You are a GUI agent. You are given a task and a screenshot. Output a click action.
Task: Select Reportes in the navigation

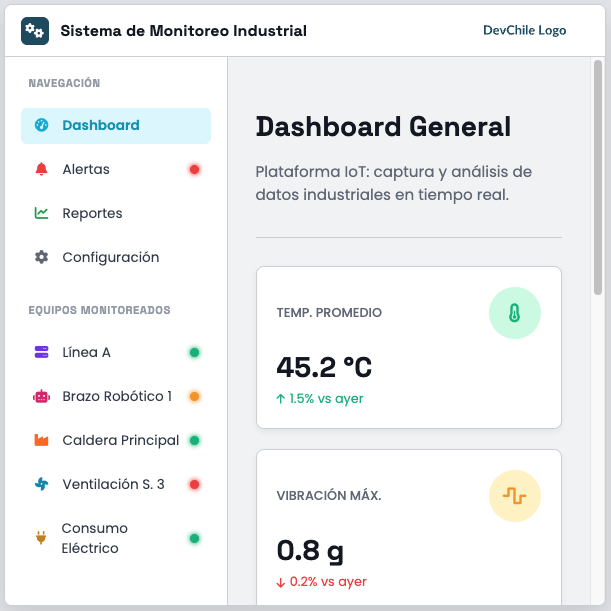pos(92,214)
